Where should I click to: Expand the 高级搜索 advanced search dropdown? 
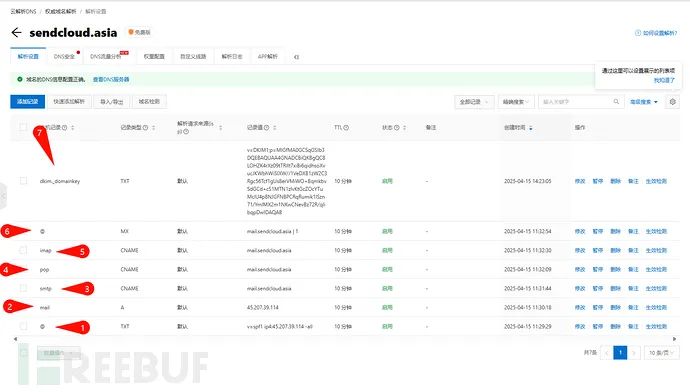[x=644, y=102]
